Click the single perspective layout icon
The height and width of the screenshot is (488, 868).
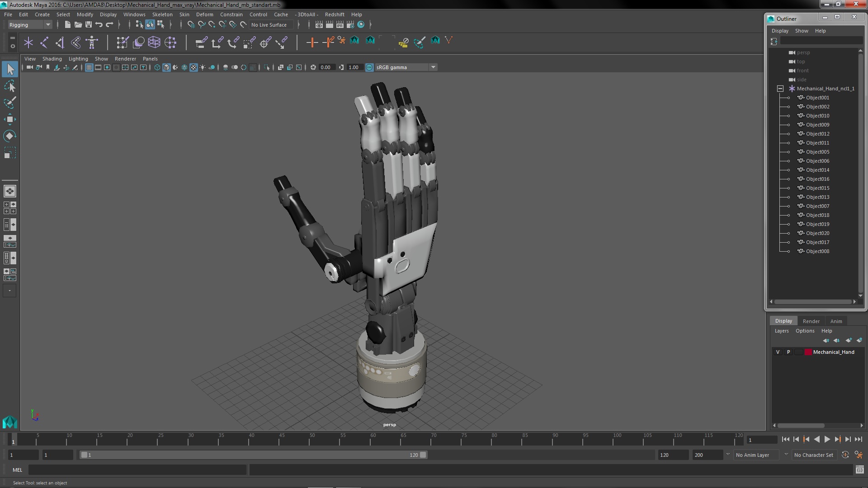click(9, 191)
